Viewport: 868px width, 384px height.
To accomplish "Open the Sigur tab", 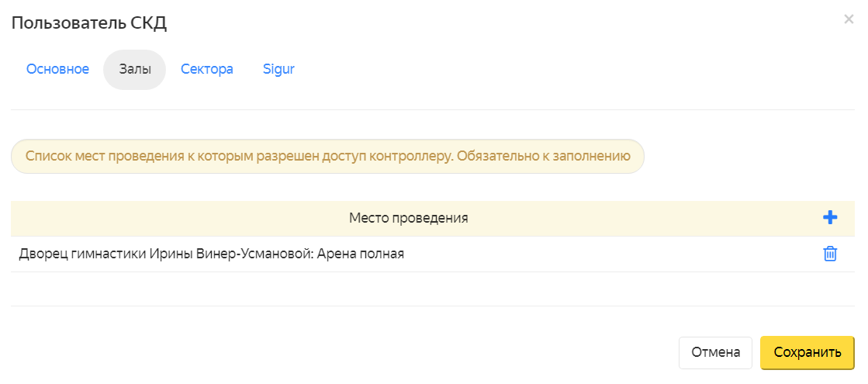I will pyautogui.click(x=278, y=69).
